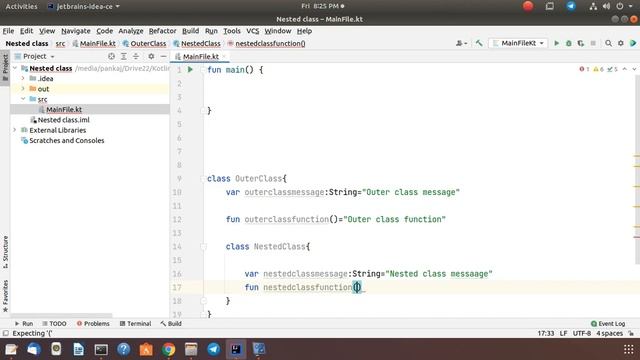Build project with hammer icon
The image size is (640, 360).
pyautogui.click(x=479, y=43)
